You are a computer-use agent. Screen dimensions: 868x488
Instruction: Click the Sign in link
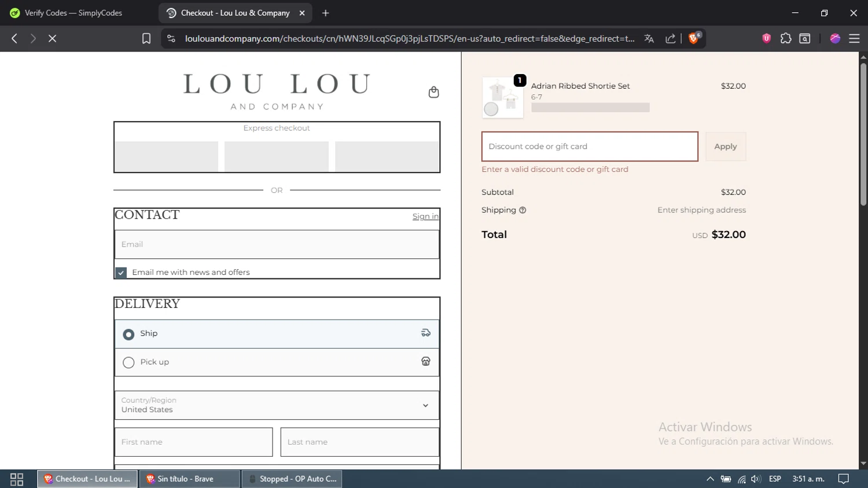425,217
